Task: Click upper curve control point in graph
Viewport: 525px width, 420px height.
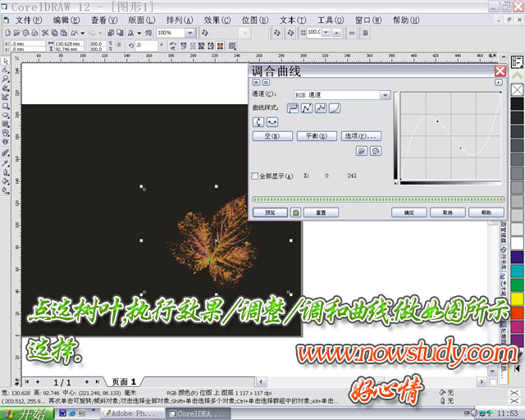Action: [437, 121]
